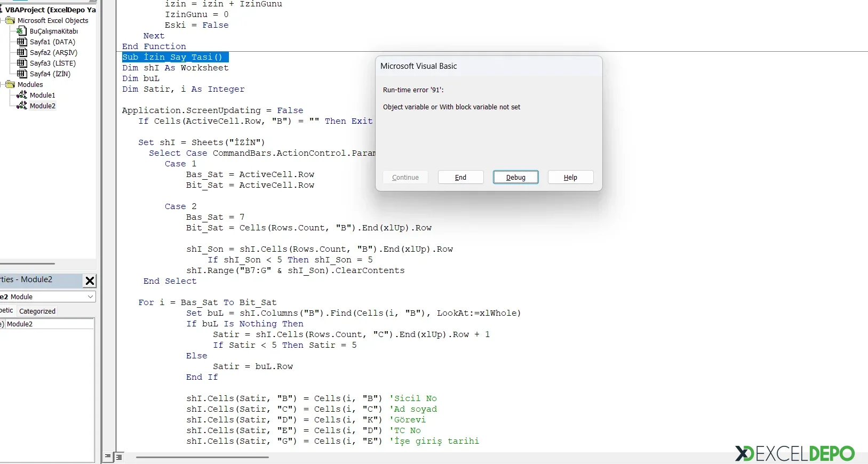
Task: Click the Module2 name property field
Action: pos(50,324)
